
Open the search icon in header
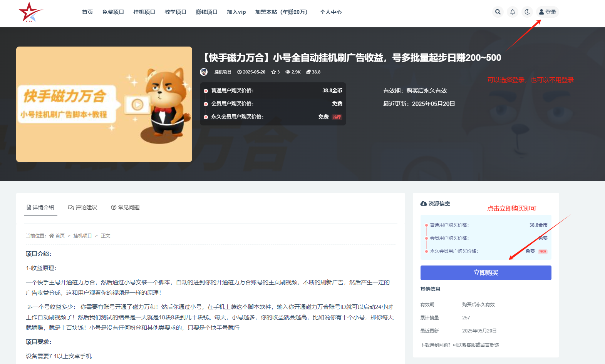(x=498, y=12)
